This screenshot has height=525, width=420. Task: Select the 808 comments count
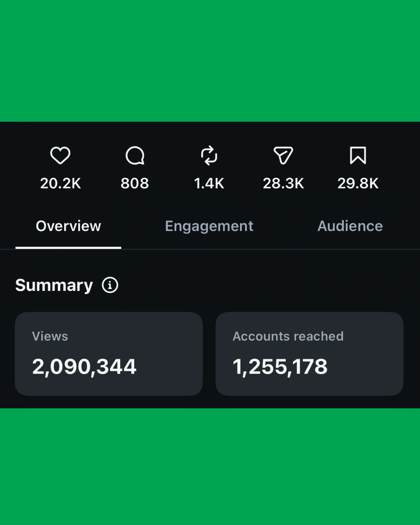135,183
